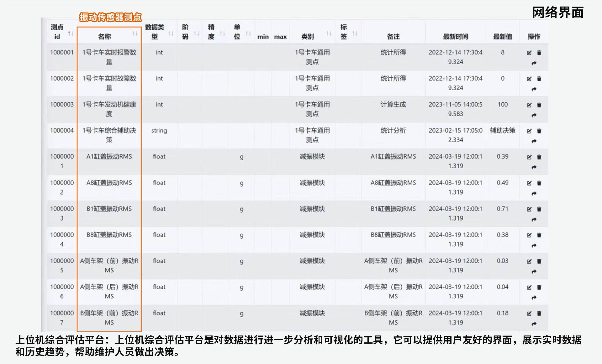Delete the A侧车架（后）振动RMS row
This screenshot has width=602, height=364.
539,287
